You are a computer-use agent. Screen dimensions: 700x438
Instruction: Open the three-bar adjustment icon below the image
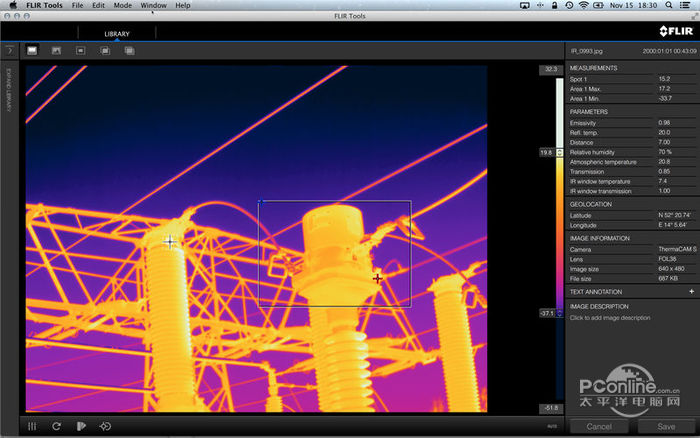(32, 426)
